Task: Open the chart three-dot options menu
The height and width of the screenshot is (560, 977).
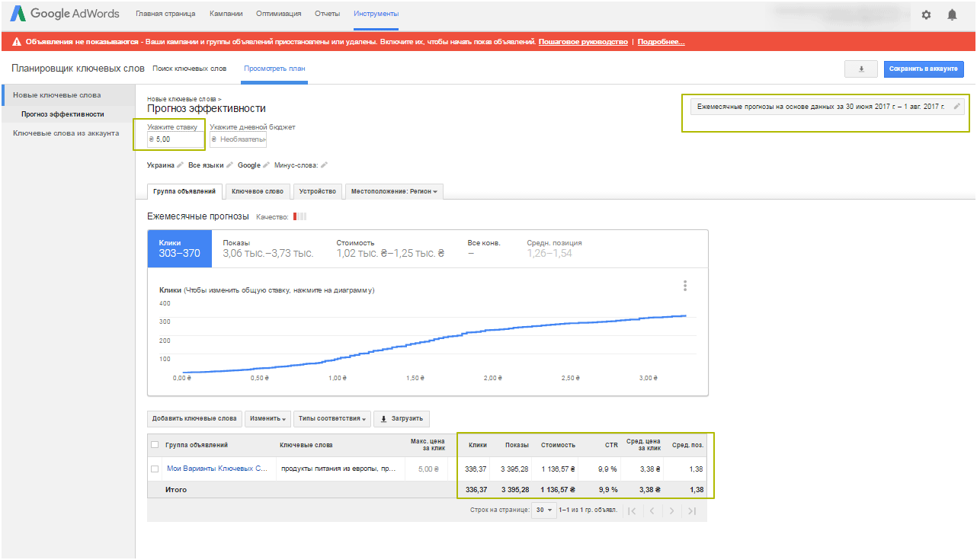Action: (x=685, y=286)
